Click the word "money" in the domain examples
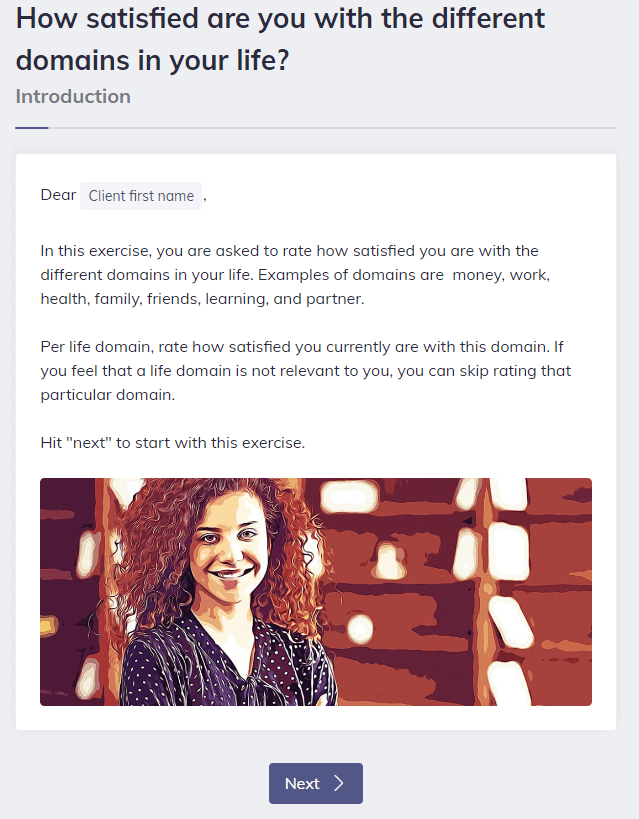Viewport: 639px width, 819px height. click(x=479, y=274)
